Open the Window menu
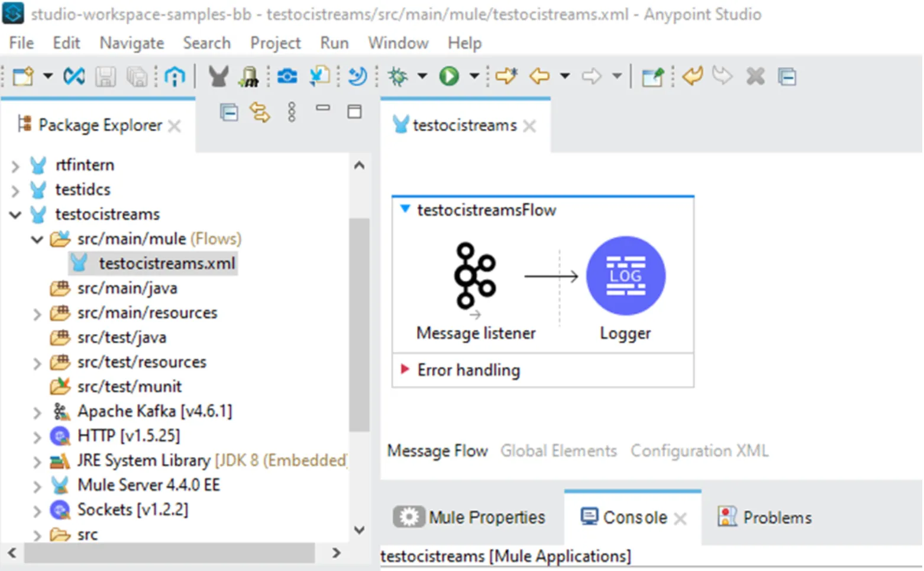The width and height of the screenshot is (924, 571). pos(398,43)
